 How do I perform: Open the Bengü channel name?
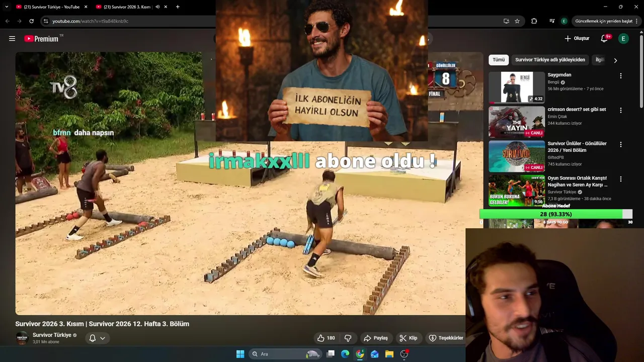click(x=553, y=82)
